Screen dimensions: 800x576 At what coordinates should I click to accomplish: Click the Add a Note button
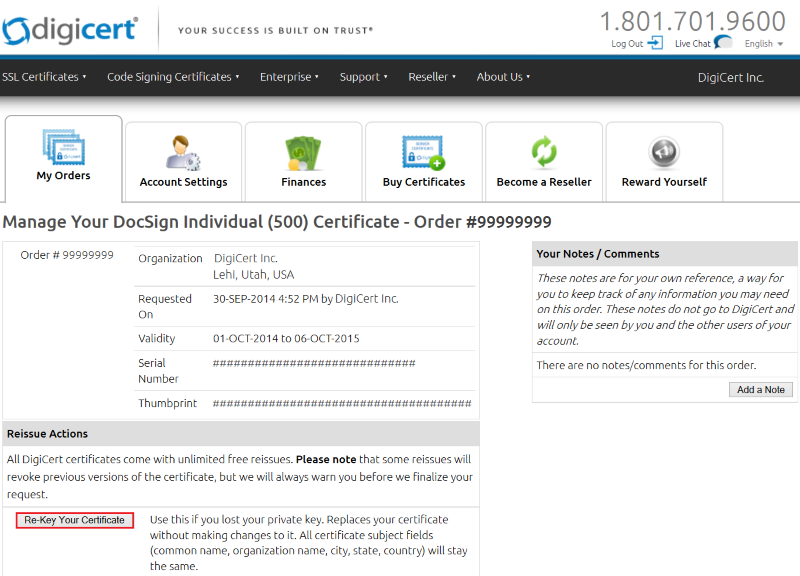click(760, 389)
